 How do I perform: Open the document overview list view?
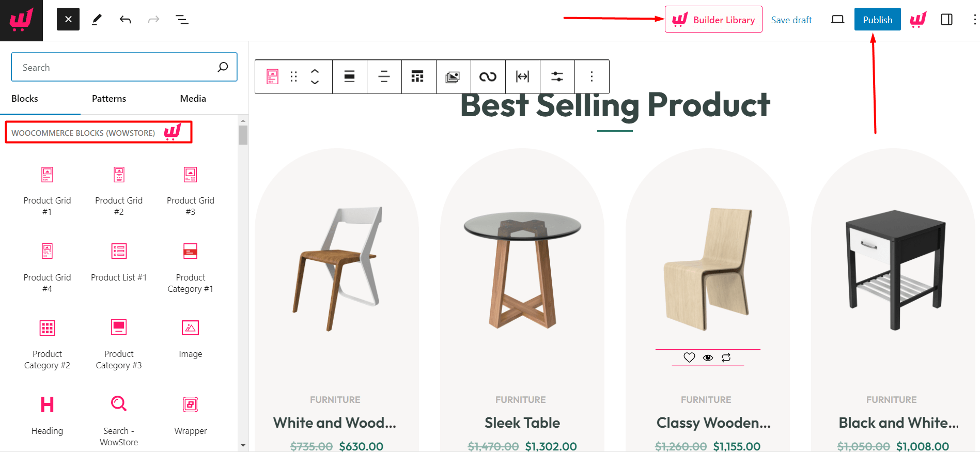tap(182, 20)
